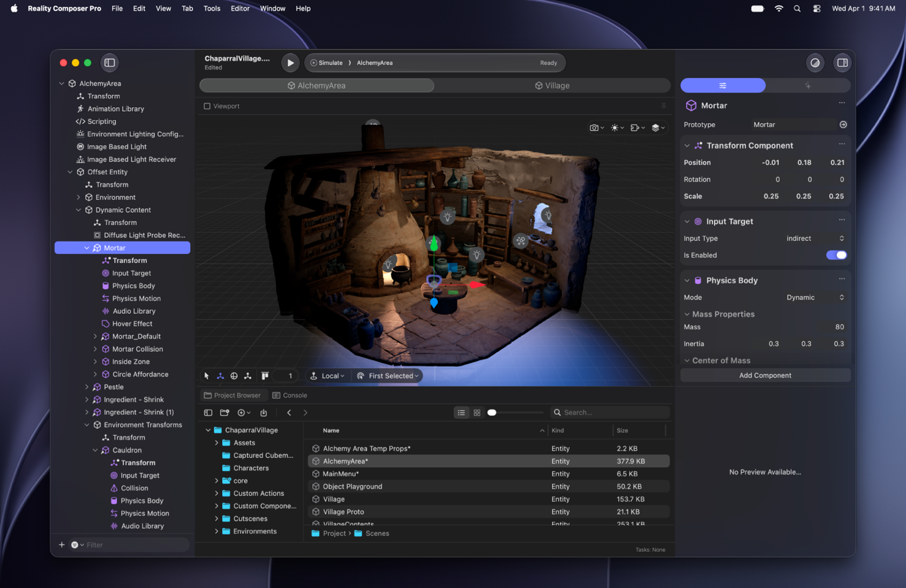Expand the Environment entity in hierarchy
Image resolution: width=906 pixels, height=588 pixels.
(x=79, y=197)
